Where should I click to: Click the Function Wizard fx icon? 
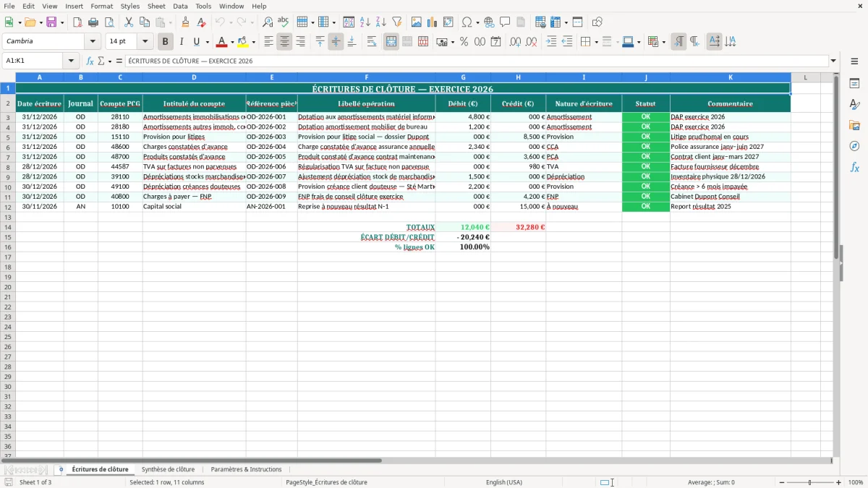(x=90, y=61)
